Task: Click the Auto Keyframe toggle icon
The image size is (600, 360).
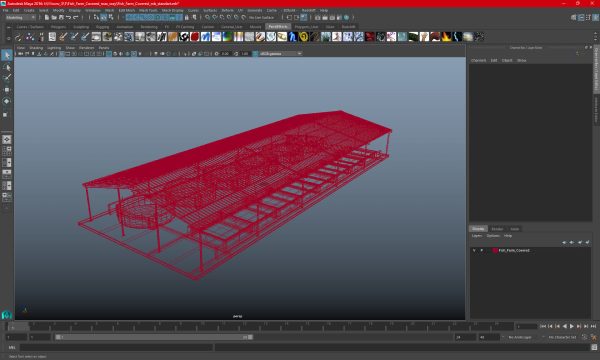Action: point(584,337)
